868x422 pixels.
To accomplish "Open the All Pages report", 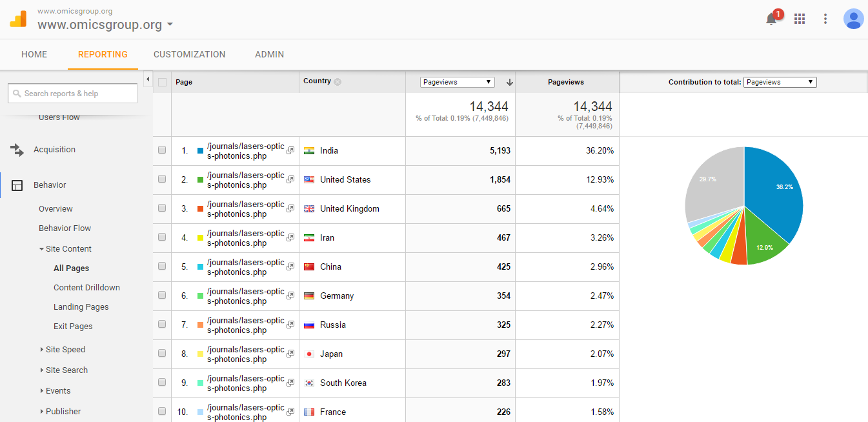I will (x=72, y=268).
